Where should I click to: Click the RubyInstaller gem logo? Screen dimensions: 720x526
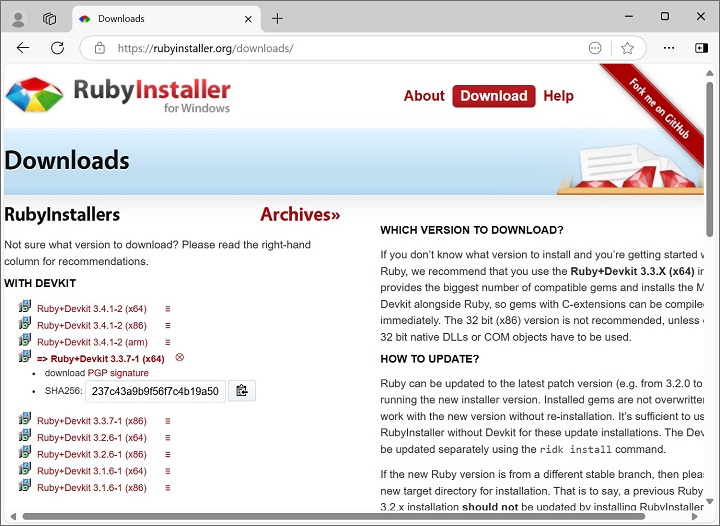coord(35,95)
